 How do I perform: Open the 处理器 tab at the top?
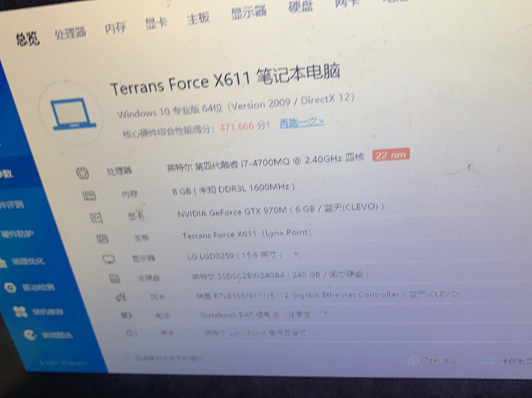tap(71, 33)
